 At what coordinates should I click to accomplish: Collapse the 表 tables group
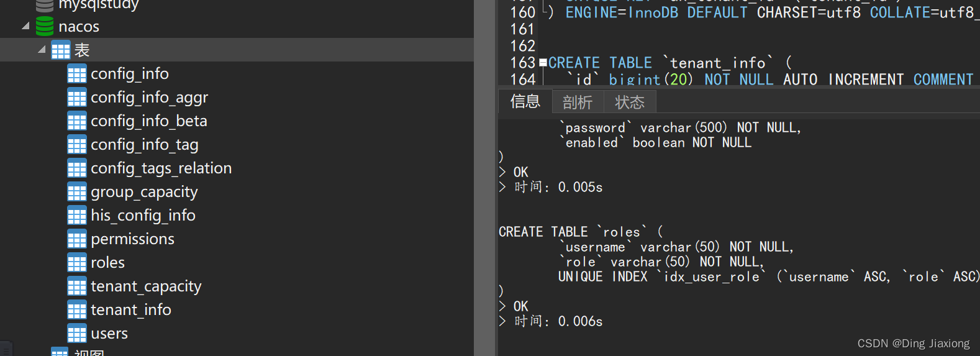(42, 50)
